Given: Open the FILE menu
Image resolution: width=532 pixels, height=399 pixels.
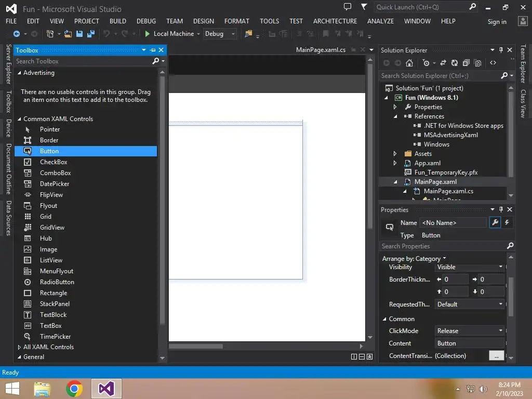Looking at the screenshot, I should (x=11, y=21).
